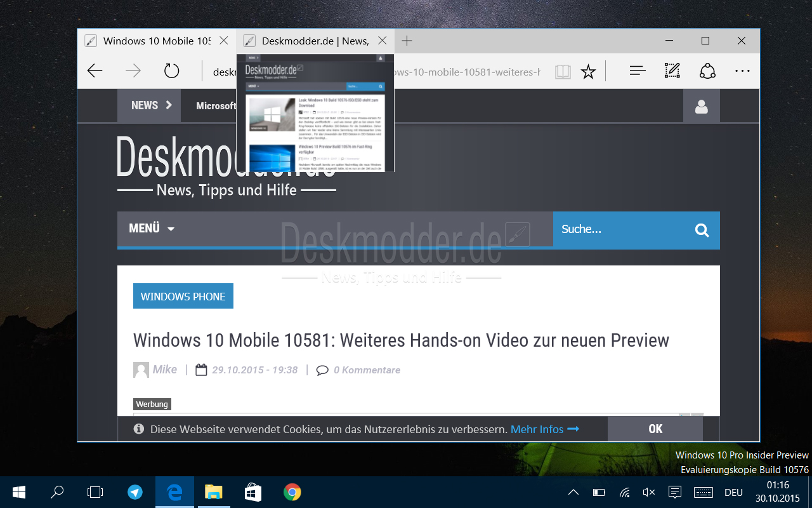This screenshot has height=508, width=812.
Task: Open new tab with plus button
Action: click(407, 41)
